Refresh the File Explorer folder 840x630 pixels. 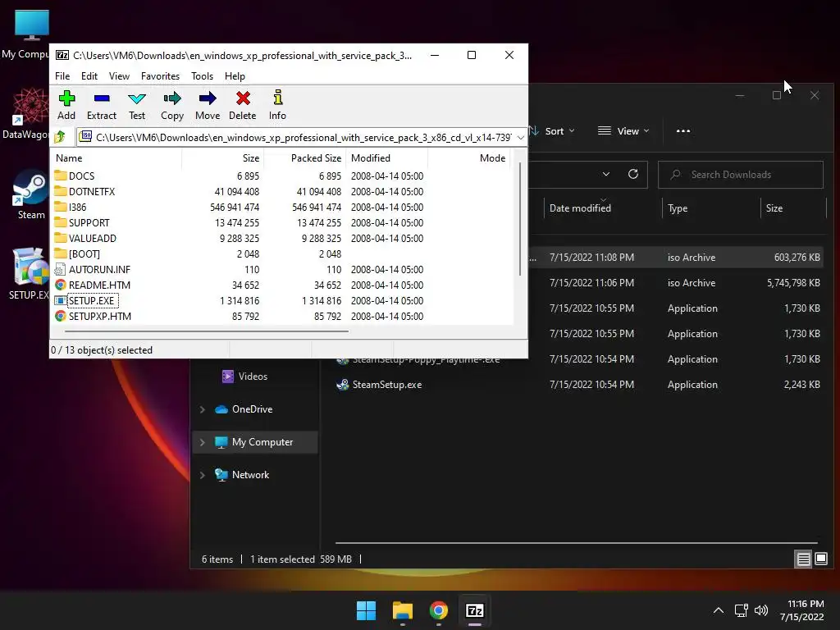click(633, 174)
